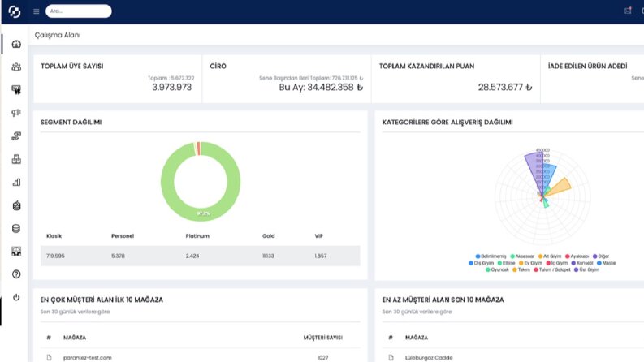Click the blue wedge in the polar chart

tap(550, 175)
